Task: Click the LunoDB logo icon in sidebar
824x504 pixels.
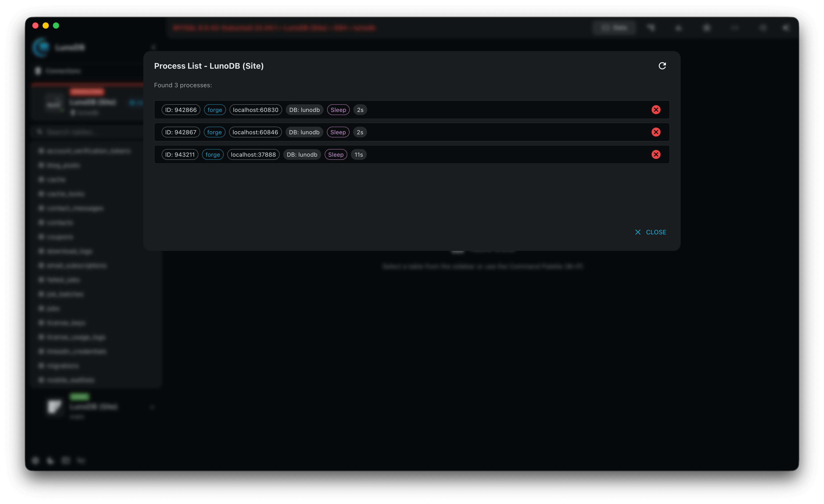Action: point(41,47)
